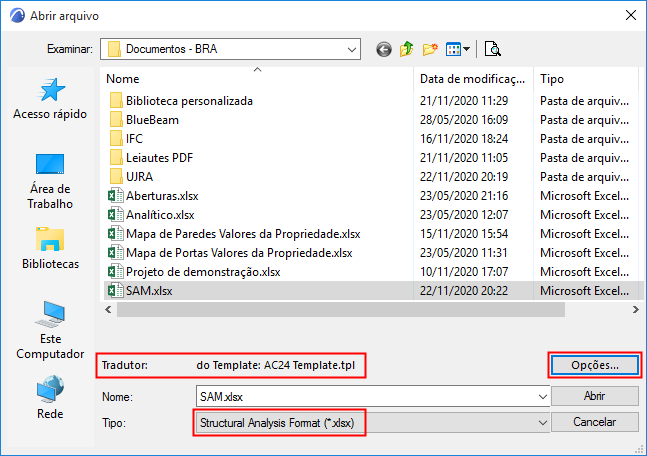647x456 pixels.
Task: Close the Abrir arquivo dialog
Action: [x=630, y=15]
